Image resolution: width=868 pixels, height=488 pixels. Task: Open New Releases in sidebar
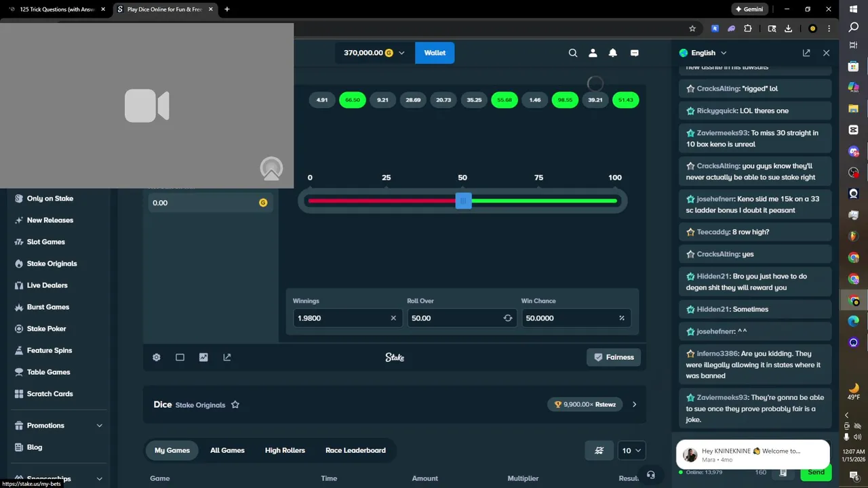point(50,220)
